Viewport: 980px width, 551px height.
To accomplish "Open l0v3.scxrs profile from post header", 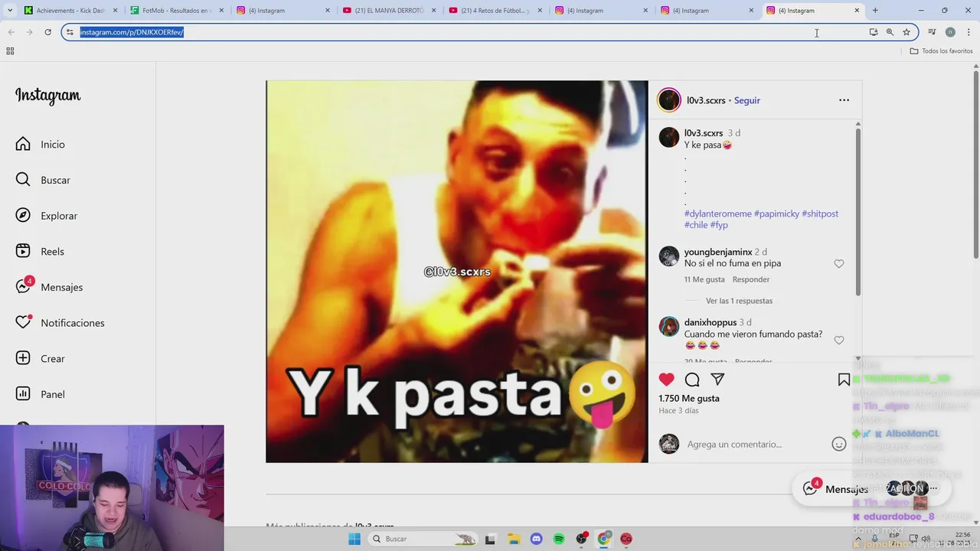I will pyautogui.click(x=706, y=100).
